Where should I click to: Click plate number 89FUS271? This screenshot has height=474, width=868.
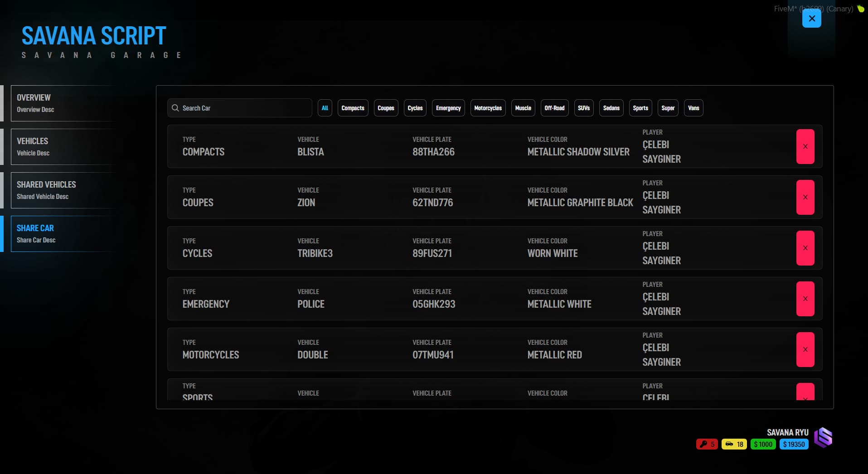pyautogui.click(x=432, y=253)
